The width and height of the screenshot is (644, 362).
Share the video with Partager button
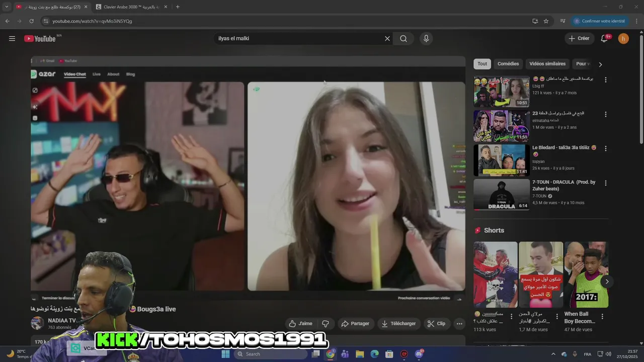355,324
